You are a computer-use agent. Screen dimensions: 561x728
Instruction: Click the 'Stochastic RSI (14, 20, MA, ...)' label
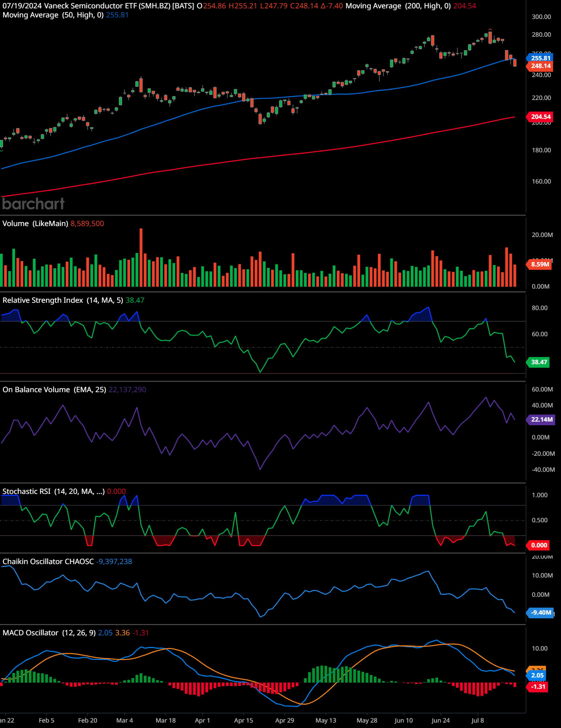[53, 491]
